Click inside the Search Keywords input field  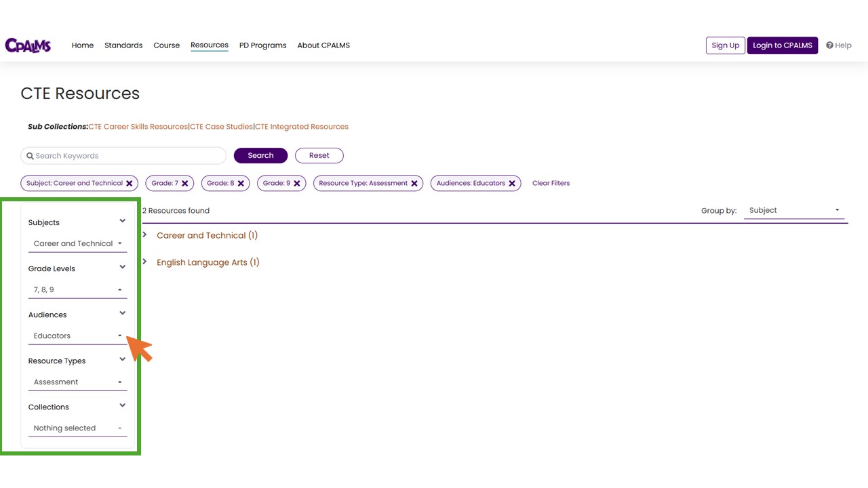[x=122, y=155]
